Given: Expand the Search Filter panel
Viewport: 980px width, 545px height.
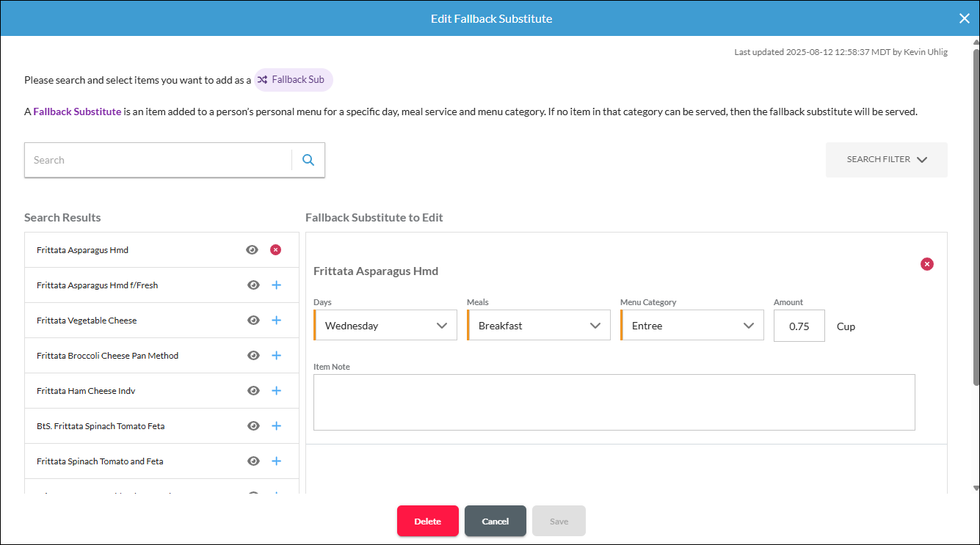Looking at the screenshot, I should pos(887,160).
